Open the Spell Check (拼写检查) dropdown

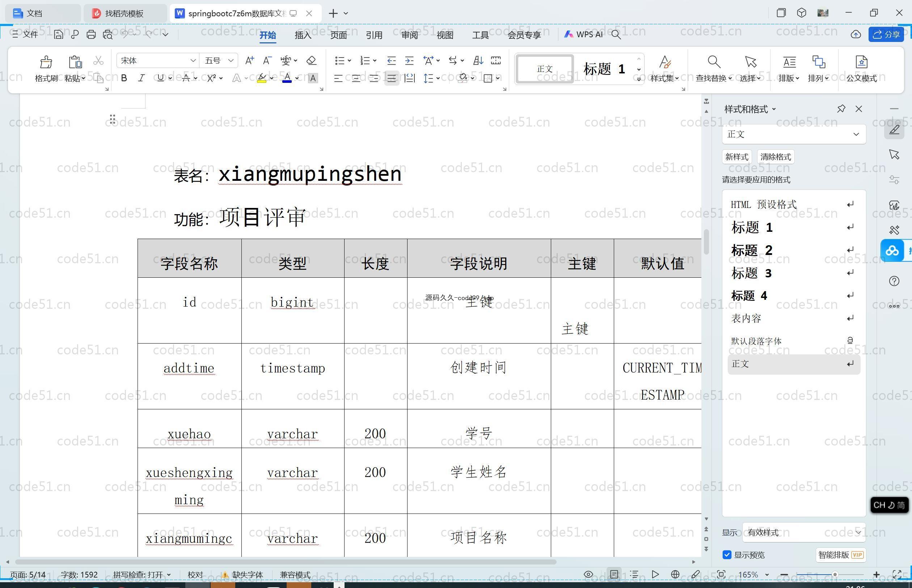142,574
